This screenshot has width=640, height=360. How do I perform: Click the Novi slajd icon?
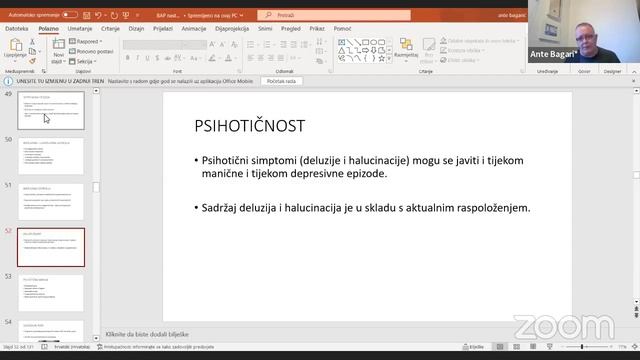58,44
